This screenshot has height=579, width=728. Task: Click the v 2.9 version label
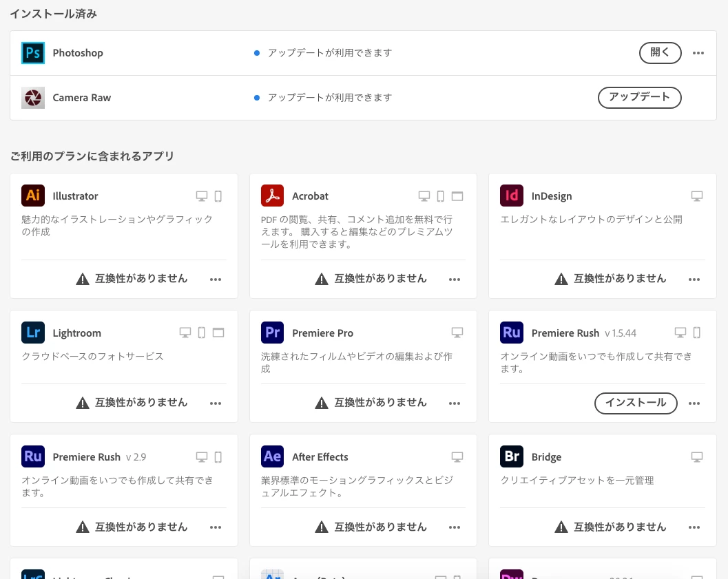coord(136,457)
